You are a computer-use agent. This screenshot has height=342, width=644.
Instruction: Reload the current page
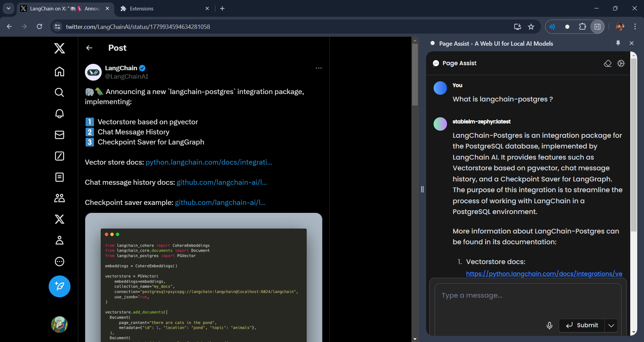coord(39,27)
